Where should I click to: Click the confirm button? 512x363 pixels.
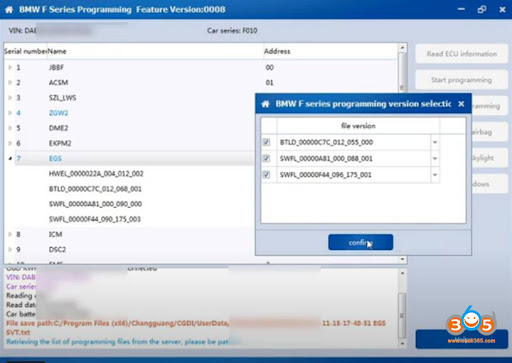(360, 242)
